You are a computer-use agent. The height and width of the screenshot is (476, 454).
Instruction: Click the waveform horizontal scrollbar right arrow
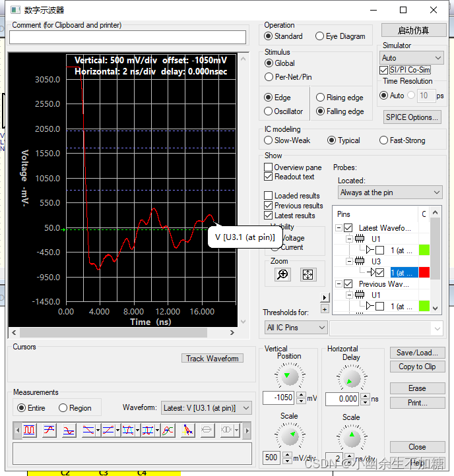232,333
